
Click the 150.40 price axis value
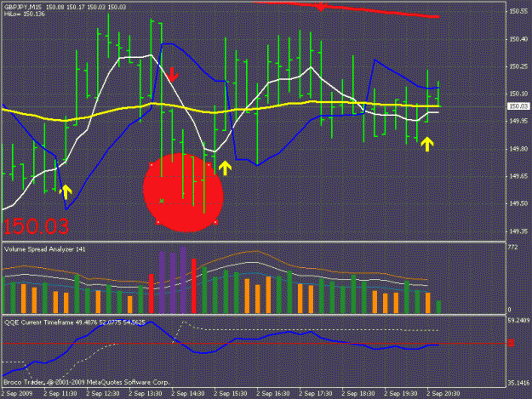[518, 39]
